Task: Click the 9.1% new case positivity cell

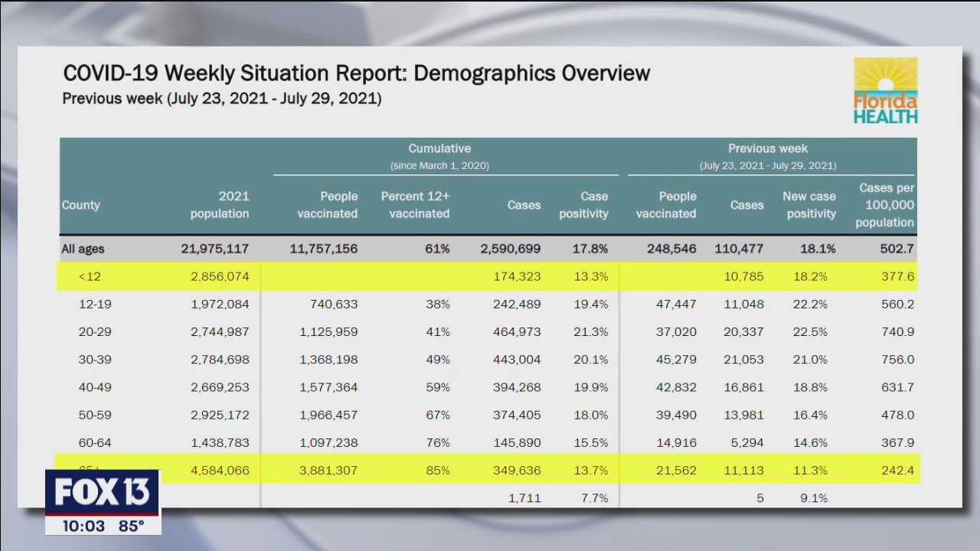Action: (x=814, y=497)
